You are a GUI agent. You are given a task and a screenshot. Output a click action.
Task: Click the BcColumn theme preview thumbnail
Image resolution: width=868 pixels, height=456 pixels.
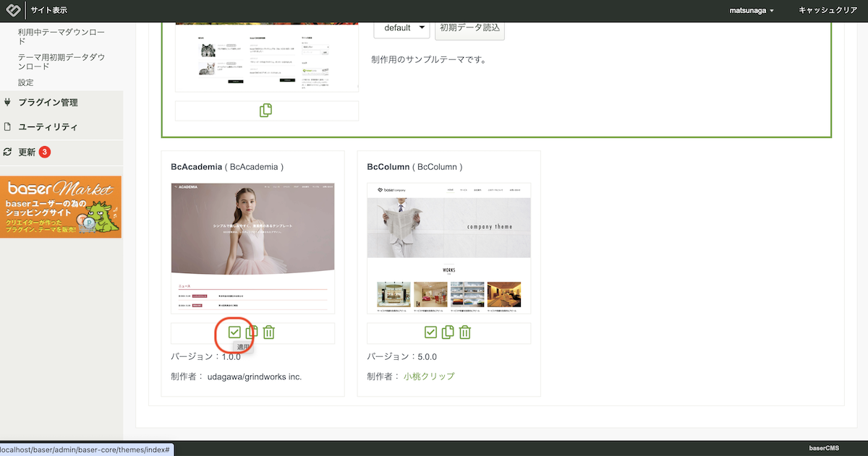pos(448,249)
